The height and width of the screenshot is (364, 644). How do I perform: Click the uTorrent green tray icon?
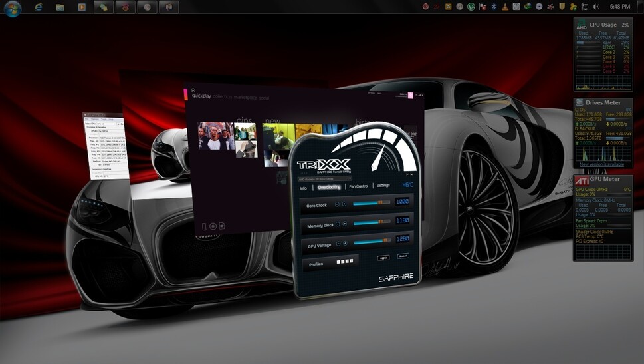(x=471, y=7)
